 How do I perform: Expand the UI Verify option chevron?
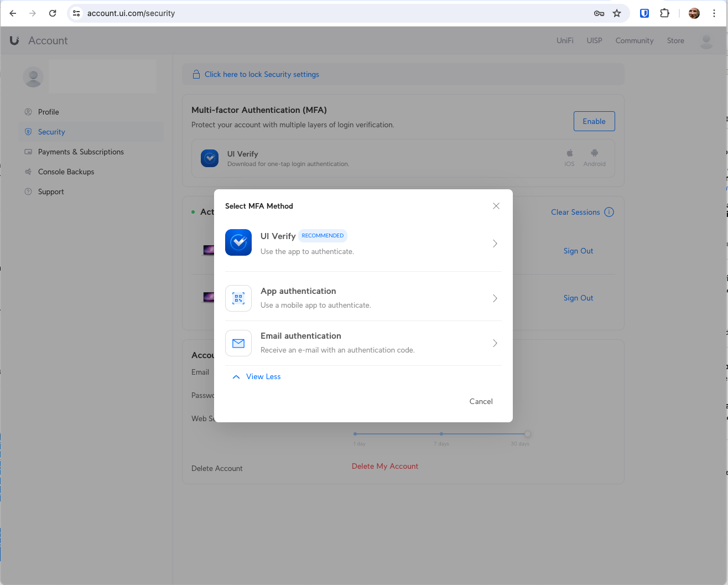pos(495,244)
